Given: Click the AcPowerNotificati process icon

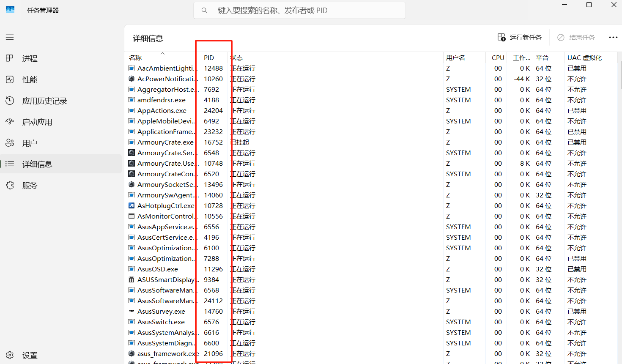Looking at the screenshot, I should [x=132, y=79].
